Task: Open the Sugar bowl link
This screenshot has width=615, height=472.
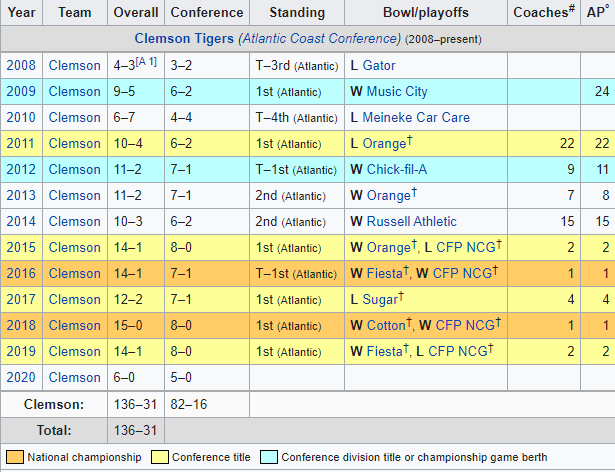Action: [380, 299]
